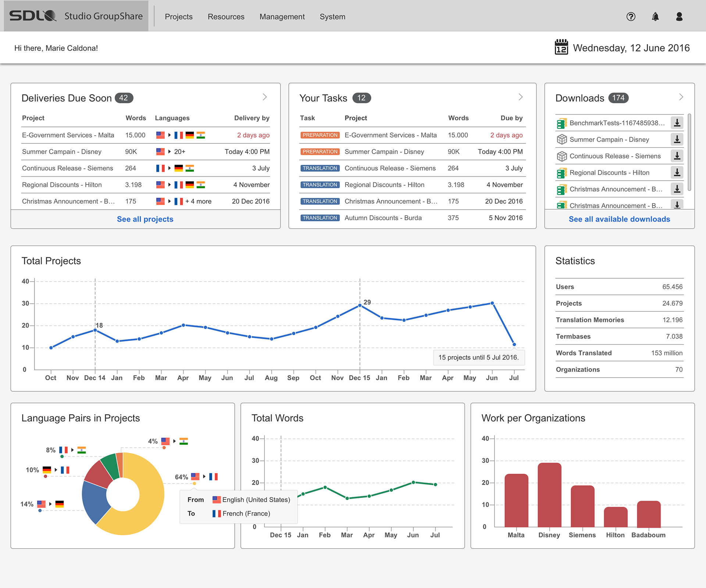
Task: Click See all projects link
Action: (145, 219)
